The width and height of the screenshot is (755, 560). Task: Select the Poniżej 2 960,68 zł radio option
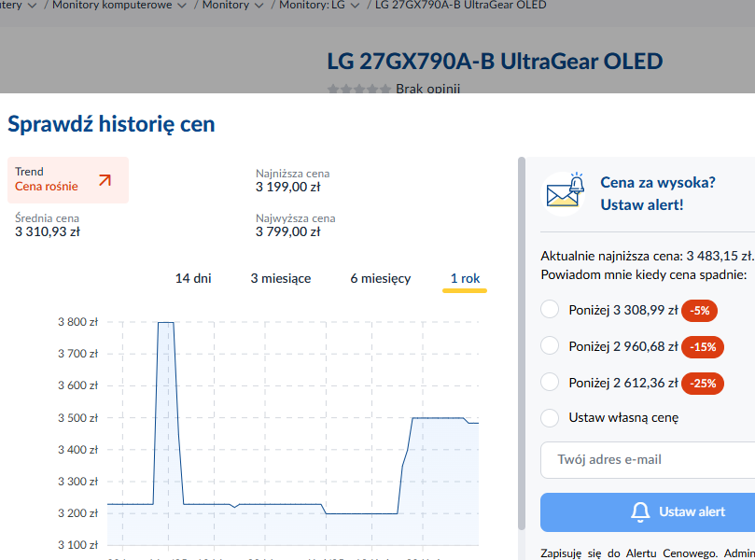coord(550,345)
